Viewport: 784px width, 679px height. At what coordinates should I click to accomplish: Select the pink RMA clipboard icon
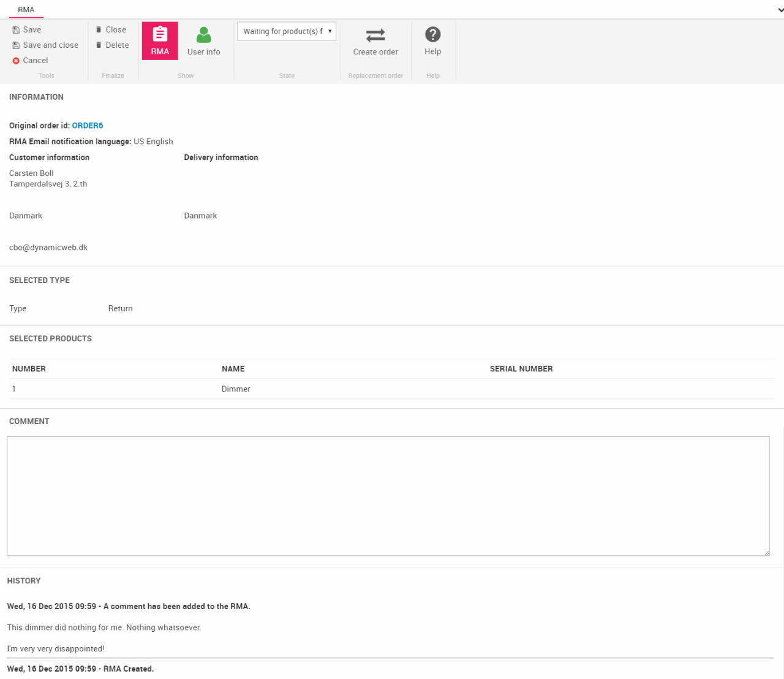[x=160, y=35]
